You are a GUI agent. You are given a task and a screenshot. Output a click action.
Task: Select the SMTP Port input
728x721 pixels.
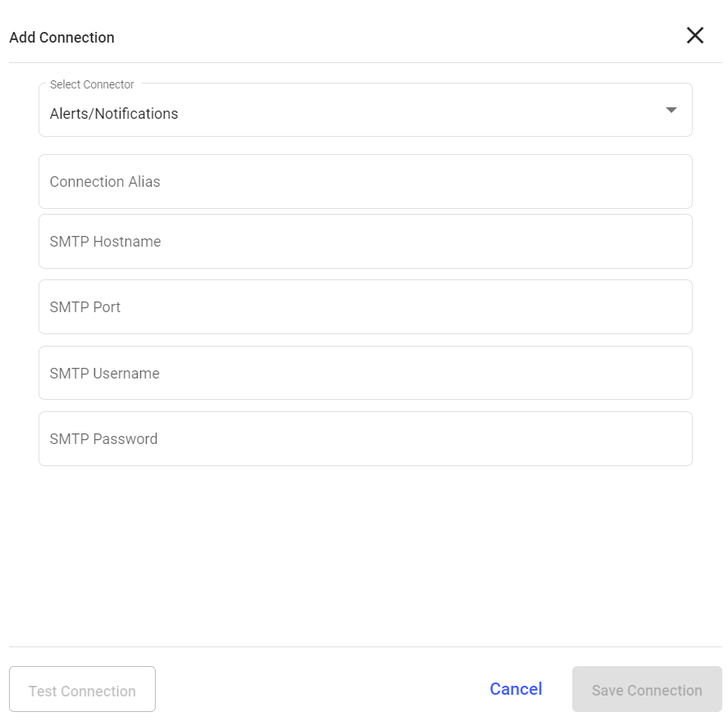pos(365,307)
